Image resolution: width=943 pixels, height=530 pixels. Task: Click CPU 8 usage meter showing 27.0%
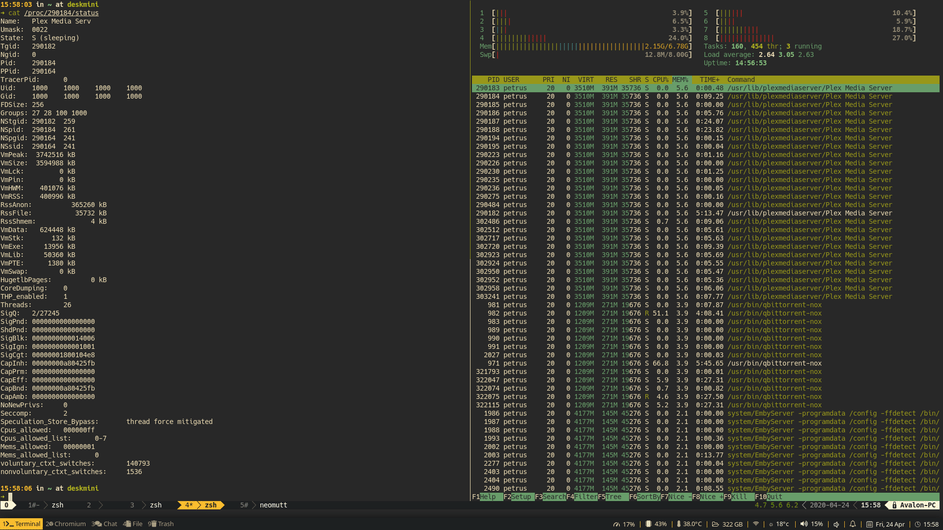click(x=809, y=38)
